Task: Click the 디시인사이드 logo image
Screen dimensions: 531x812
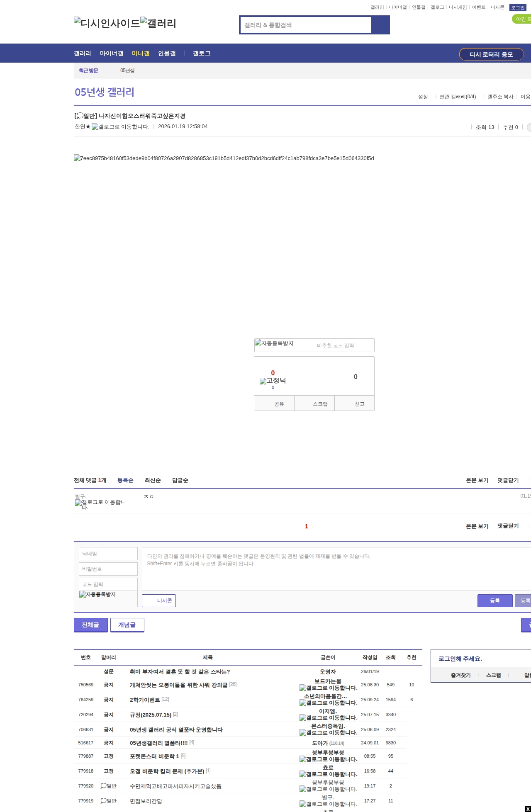Action: [x=107, y=23]
